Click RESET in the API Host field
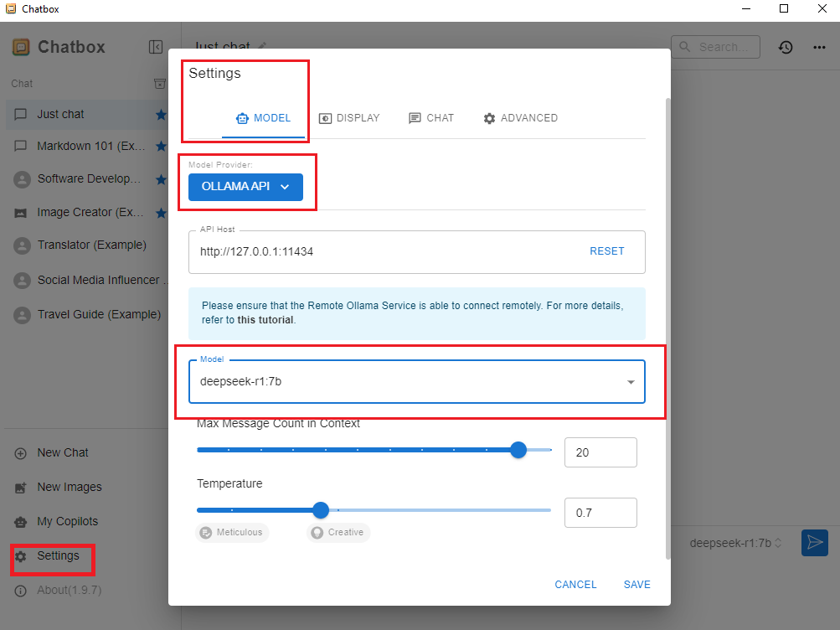Viewport: 840px width, 630px height. click(x=607, y=251)
